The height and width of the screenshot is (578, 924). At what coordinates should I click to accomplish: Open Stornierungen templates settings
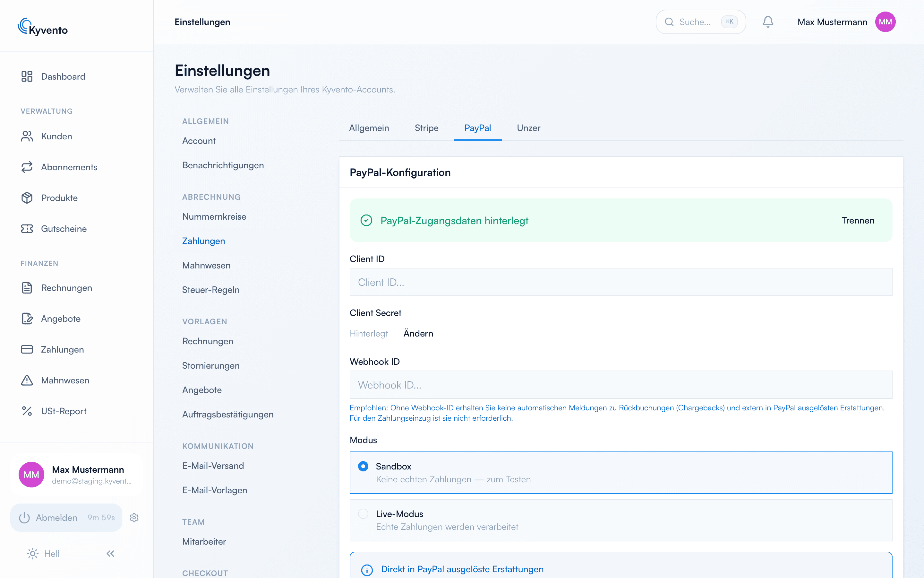[x=211, y=365]
